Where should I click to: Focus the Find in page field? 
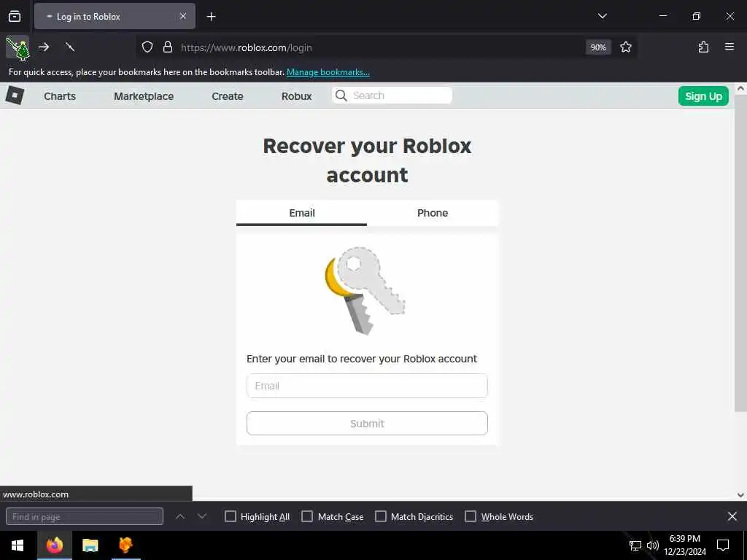coord(85,517)
